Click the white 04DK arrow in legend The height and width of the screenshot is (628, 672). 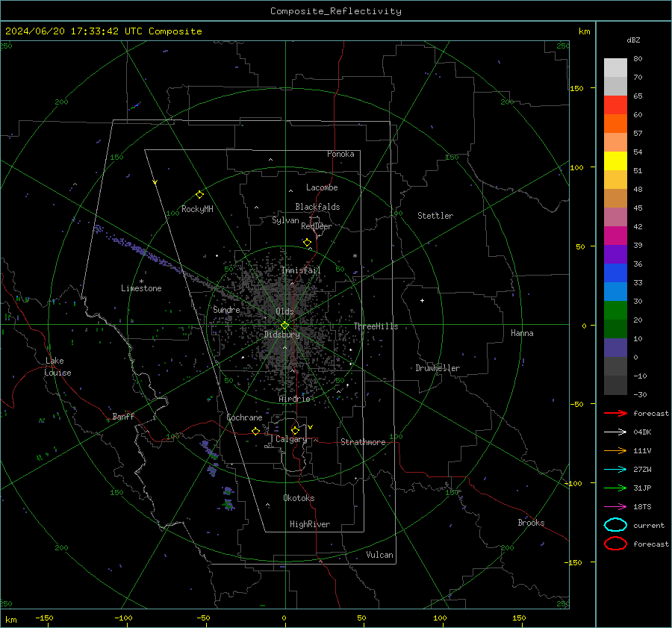pos(615,432)
